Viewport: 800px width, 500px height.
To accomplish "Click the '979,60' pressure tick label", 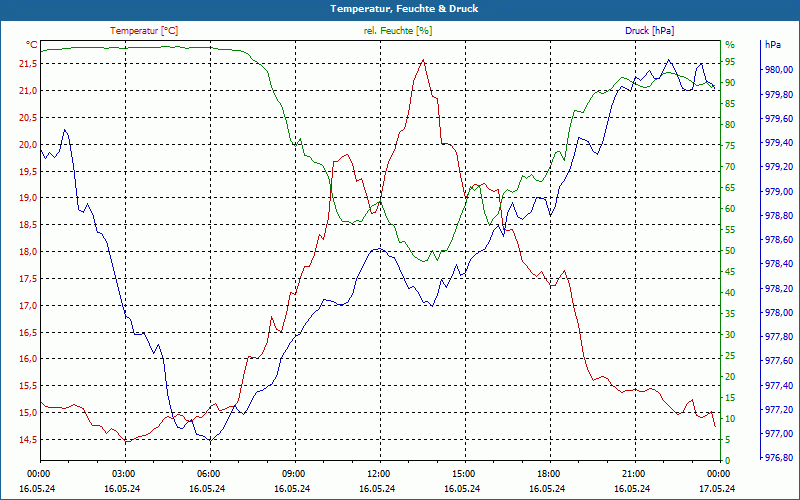I will [779, 118].
